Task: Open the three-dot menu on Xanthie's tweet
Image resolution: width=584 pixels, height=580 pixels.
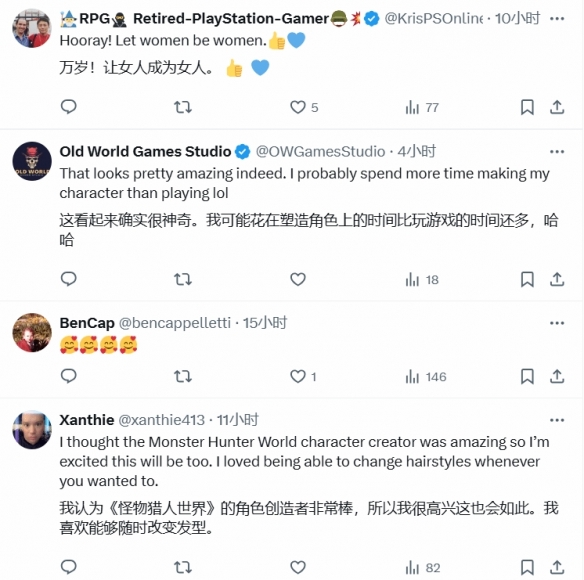Action: tap(557, 420)
